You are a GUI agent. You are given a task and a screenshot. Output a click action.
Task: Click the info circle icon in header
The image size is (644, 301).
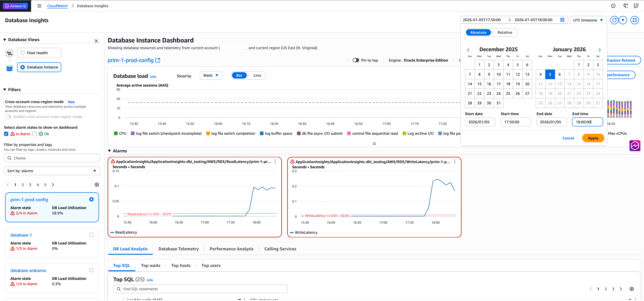pyautogui.click(x=613, y=6)
